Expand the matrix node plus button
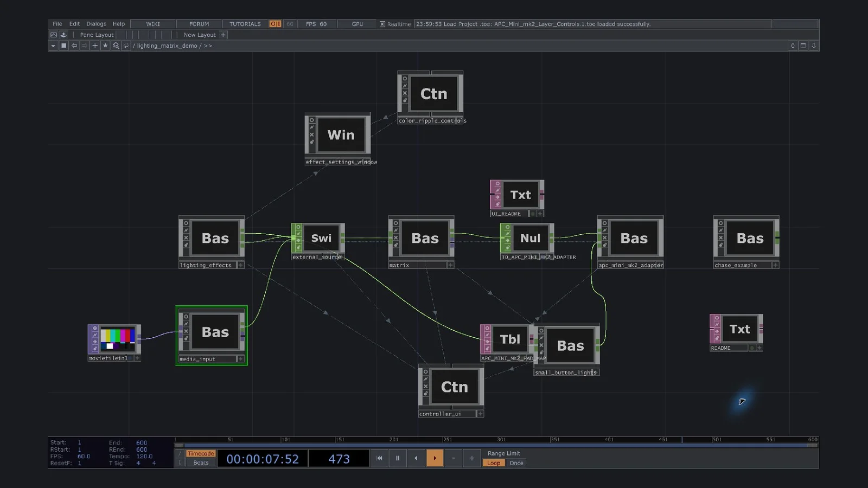868x488 pixels. click(x=450, y=265)
